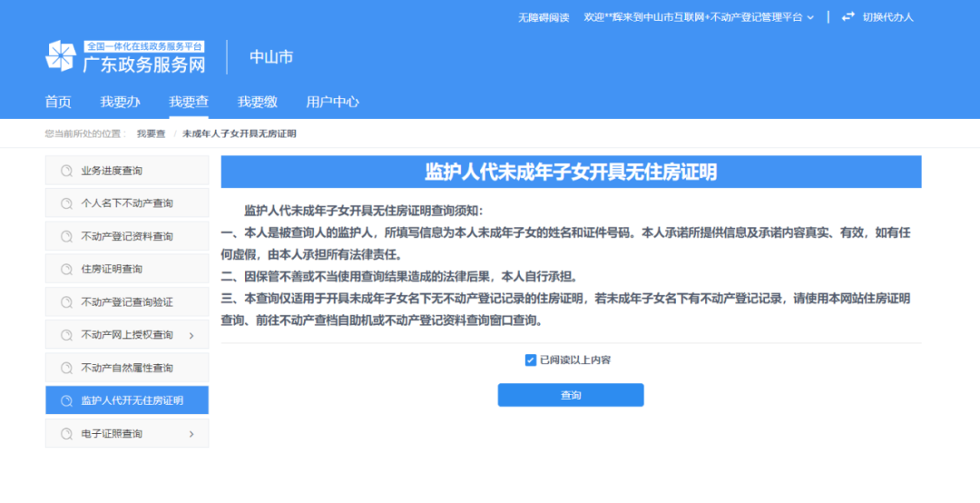Open 不动产登记资料查询 in sidebar
Image resolution: width=980 pixels, height=503 pixels.
(x=127, y=236)
